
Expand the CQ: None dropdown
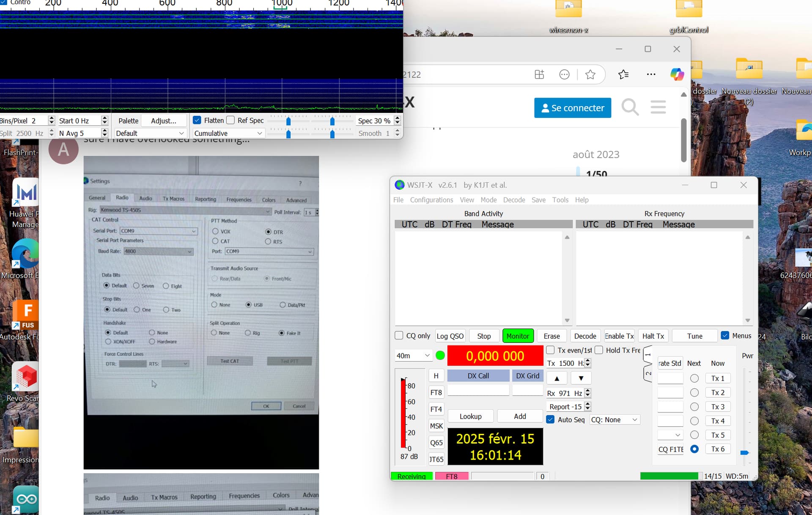click(614, 420)
